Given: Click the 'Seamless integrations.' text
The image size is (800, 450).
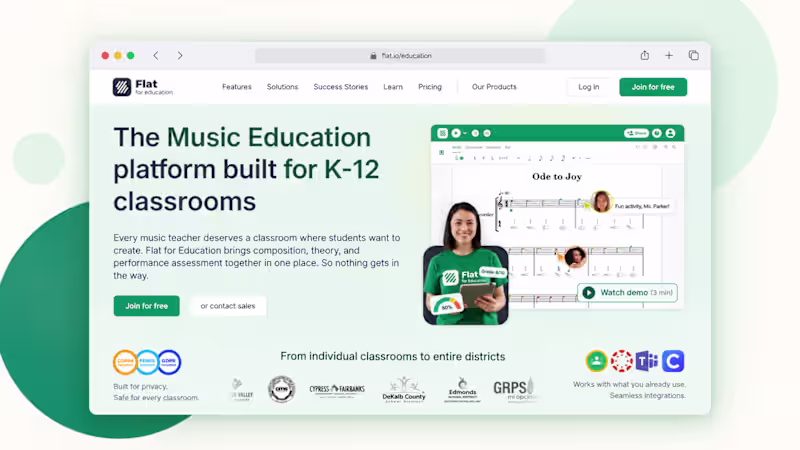Looking at the screenshot, I should coord(647,395).
